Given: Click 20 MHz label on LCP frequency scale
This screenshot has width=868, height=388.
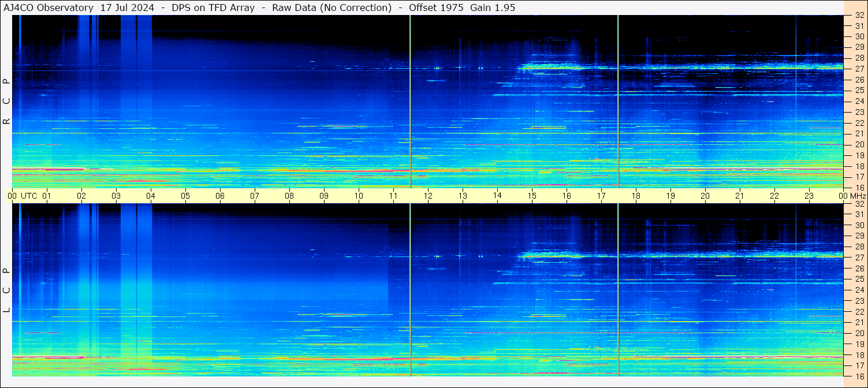Looking at the screenshot, I should tap(859, 333).
